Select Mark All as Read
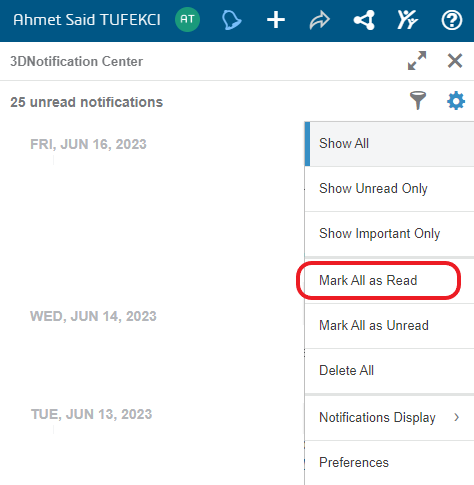 point(389,281)
